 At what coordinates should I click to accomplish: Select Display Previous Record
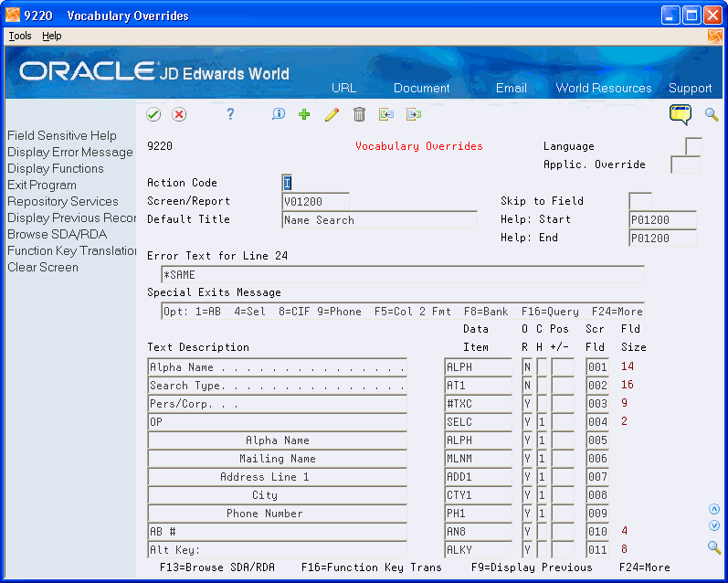(71, 217)
